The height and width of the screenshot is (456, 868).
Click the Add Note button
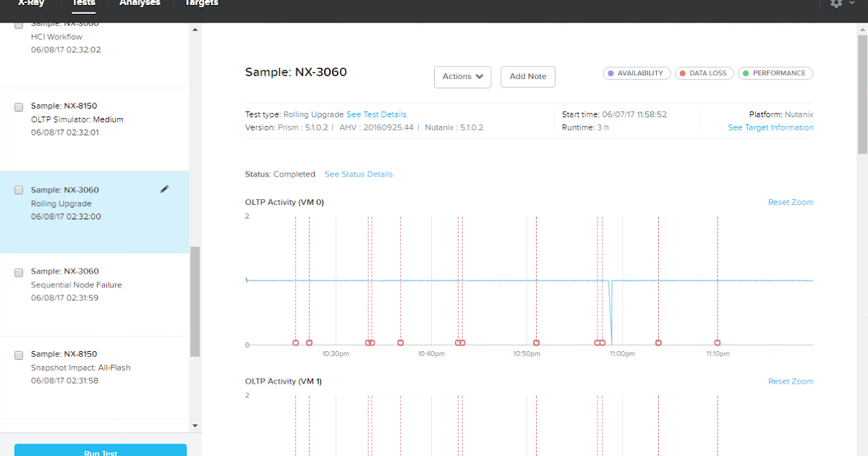click(x=527, y=77)
